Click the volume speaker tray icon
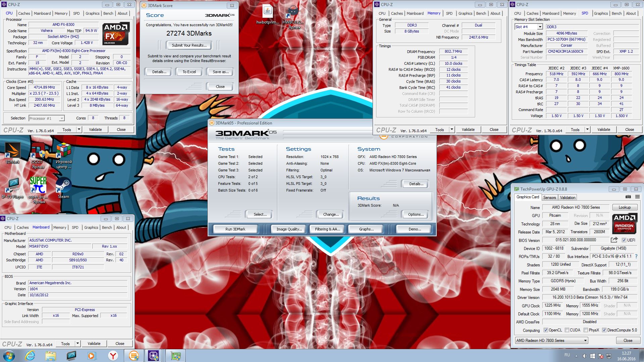The image size is (644, 362). (584, 356)
